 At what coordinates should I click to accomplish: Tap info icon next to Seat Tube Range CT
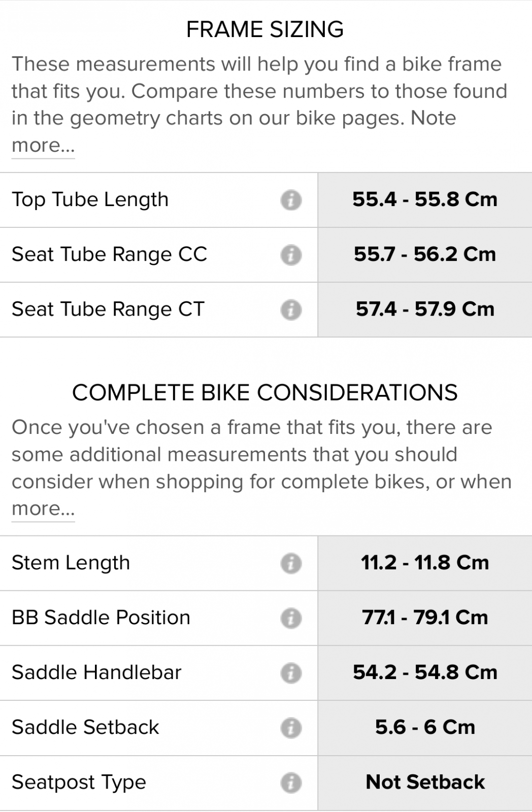point(291,310)
